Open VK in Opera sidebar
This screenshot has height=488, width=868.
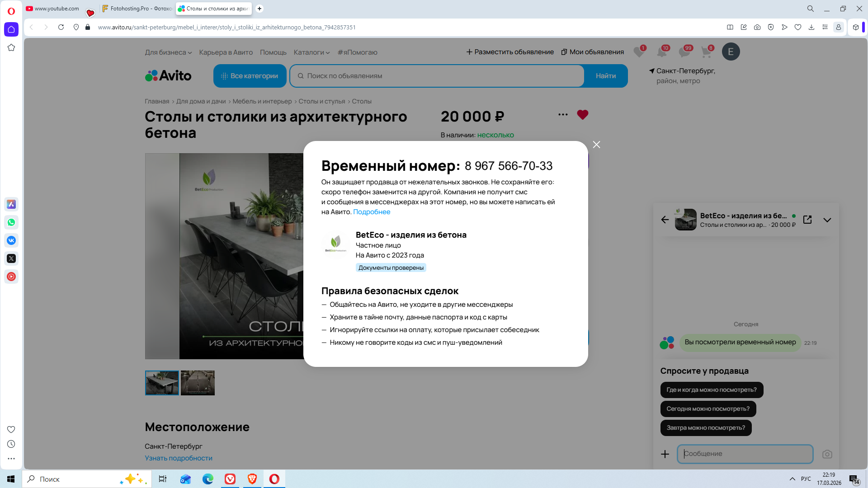11,240
